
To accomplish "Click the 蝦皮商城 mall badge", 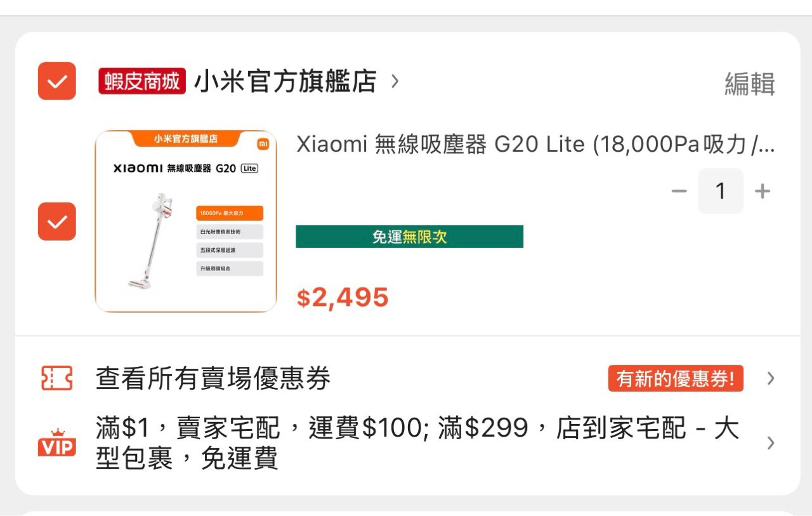I will (142, 81).
